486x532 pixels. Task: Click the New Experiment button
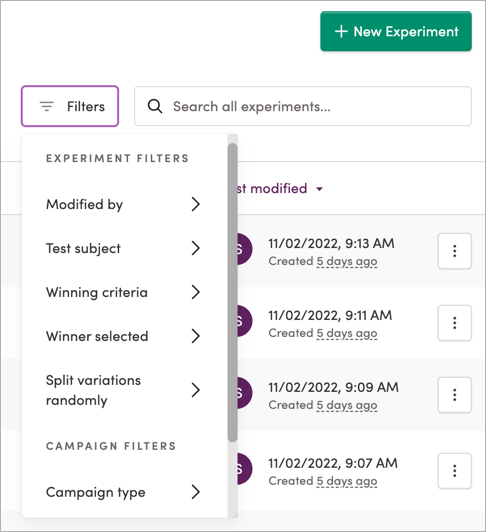coord(396,31)
